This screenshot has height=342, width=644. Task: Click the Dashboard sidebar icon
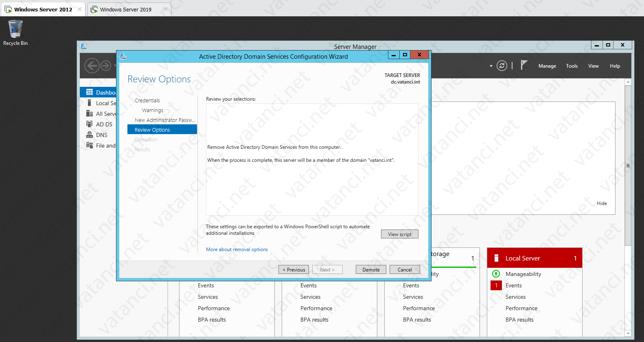(x=90, y=93)
